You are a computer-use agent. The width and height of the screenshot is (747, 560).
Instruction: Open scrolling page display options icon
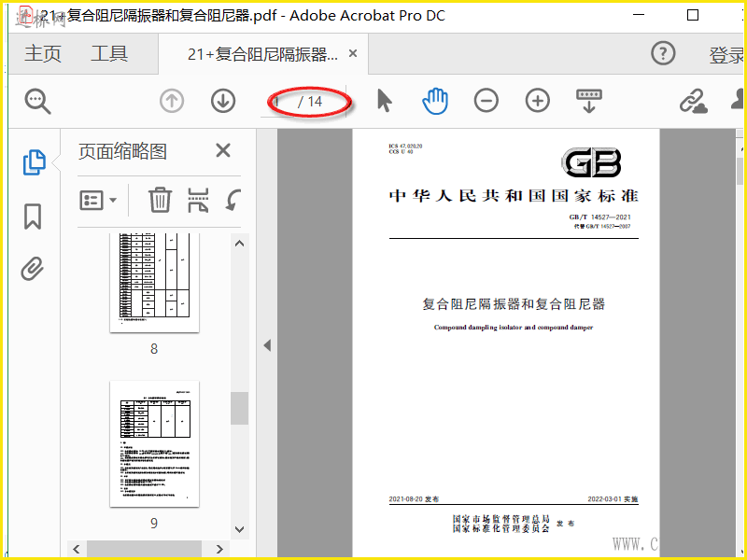point(589,101)
